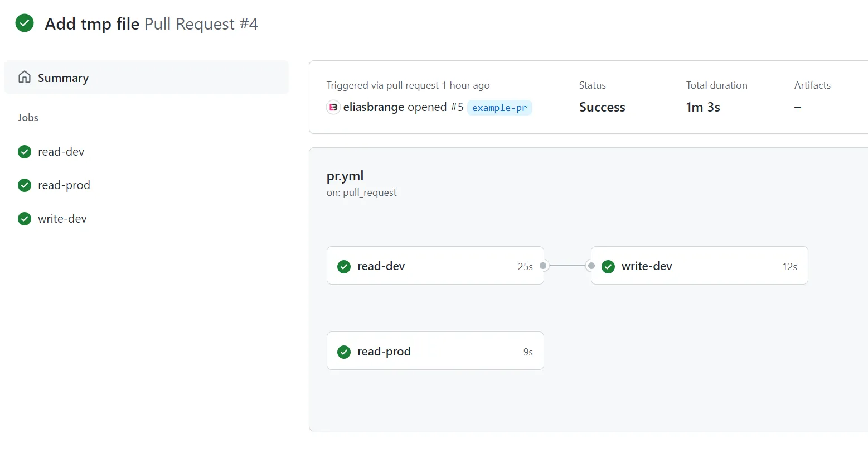The width and height of the screenshot is (868, 452).
Task: Open the read-dev job from the sidebar
Action: click(x=61, y=151)
